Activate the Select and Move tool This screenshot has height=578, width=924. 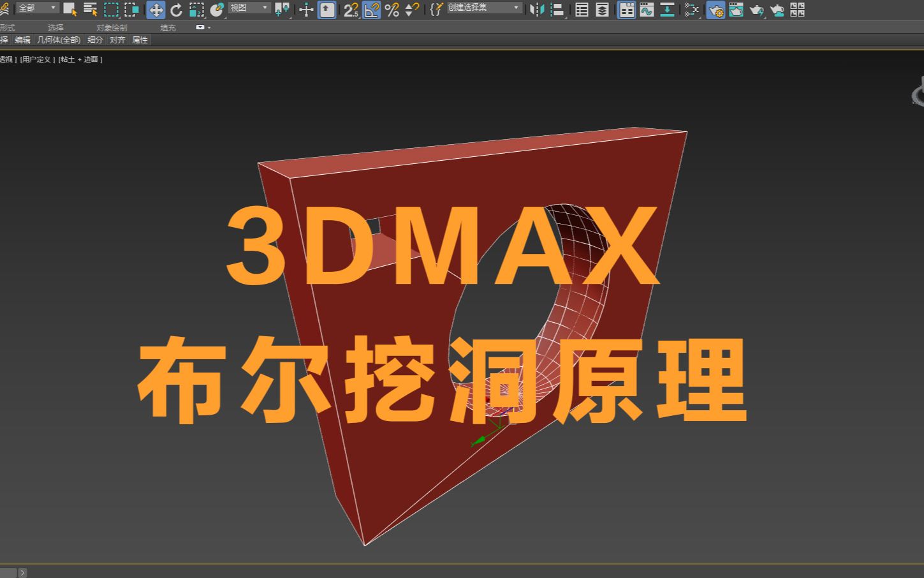(156, 9)
